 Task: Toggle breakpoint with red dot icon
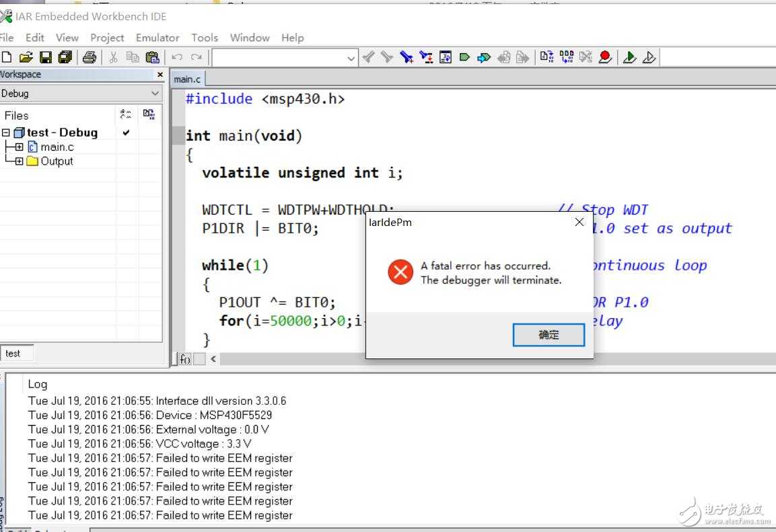605,57
